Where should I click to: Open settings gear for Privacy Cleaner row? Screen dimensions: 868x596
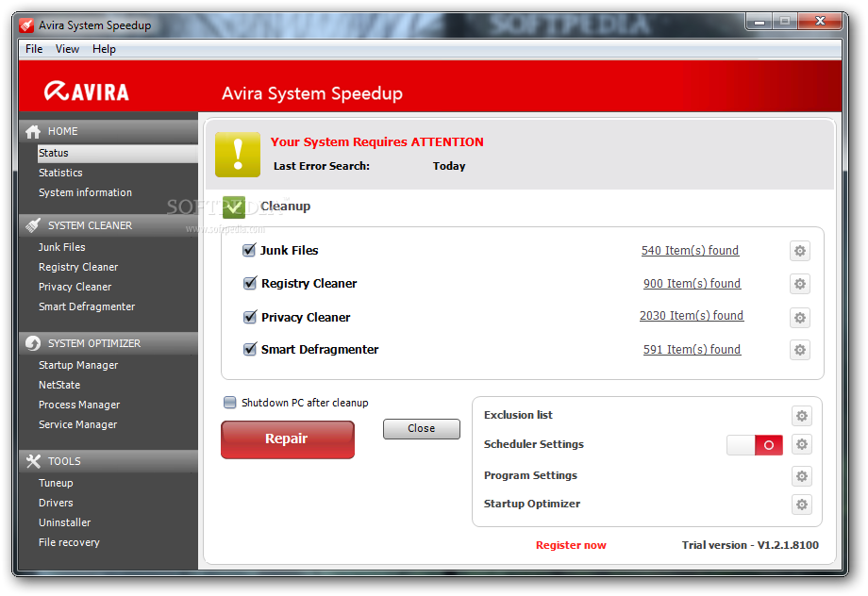(800, 318)
